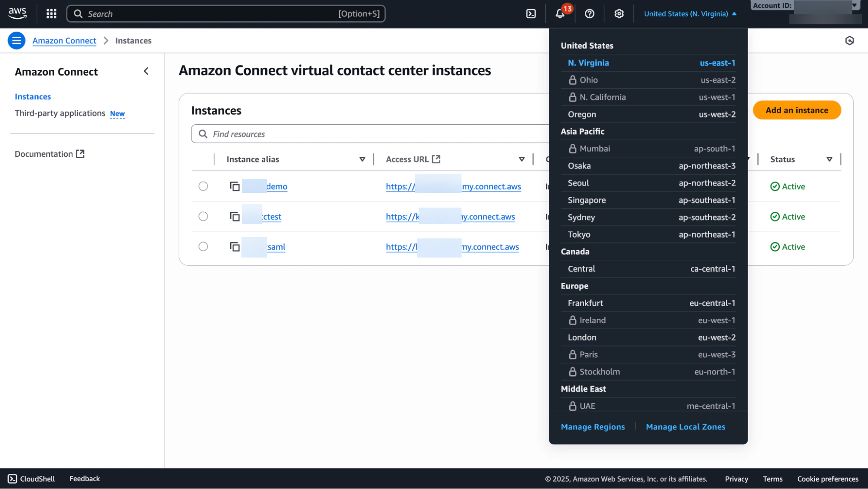Open the Instance alias filter dropdown
Image resolution: width=868 pixels, height=489 pixels.
[362, 159]
